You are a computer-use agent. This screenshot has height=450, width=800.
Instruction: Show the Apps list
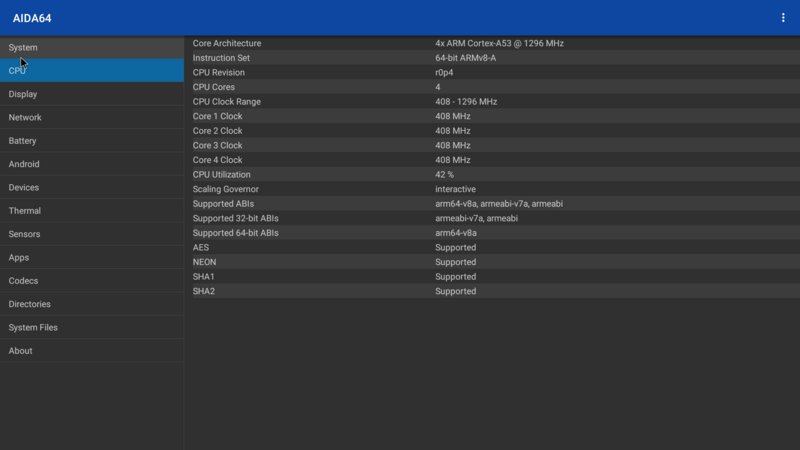tap(92, 258)
